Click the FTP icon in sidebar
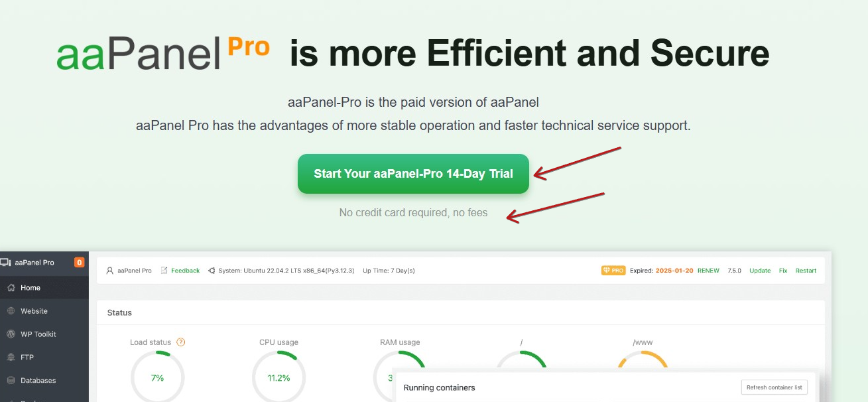 click(x=11, y=358)
